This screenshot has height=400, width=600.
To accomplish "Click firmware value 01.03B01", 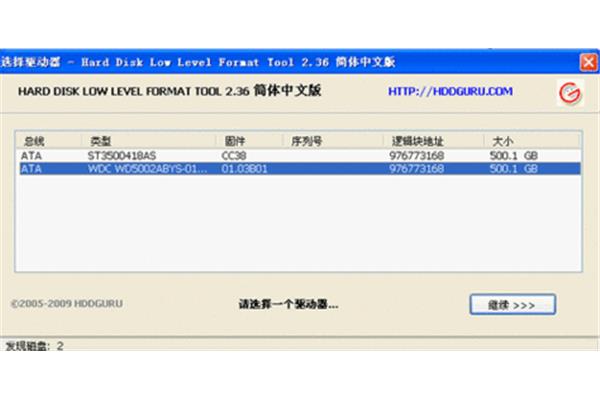I will pos(244,169).
